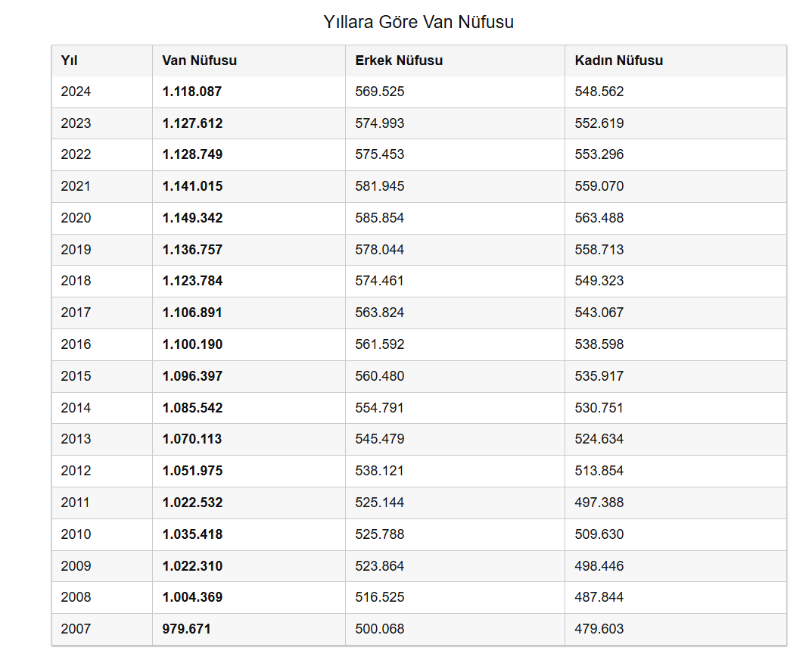Select the 2024 year cell

click(76, 92)
